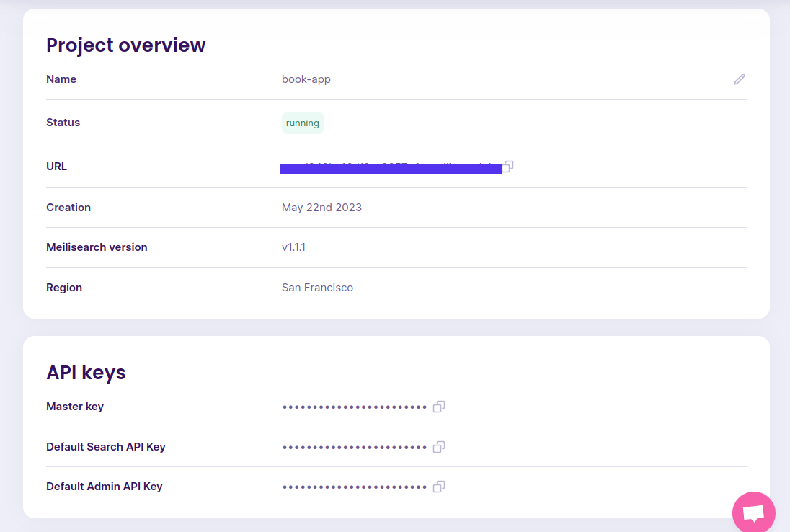
Task: Click the masked Default Search API Key dots
Action: 355,447
